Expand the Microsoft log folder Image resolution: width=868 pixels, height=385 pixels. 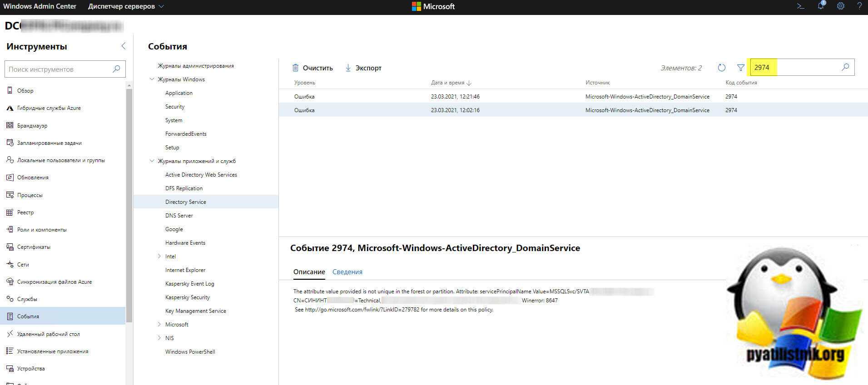coord(159,325)
